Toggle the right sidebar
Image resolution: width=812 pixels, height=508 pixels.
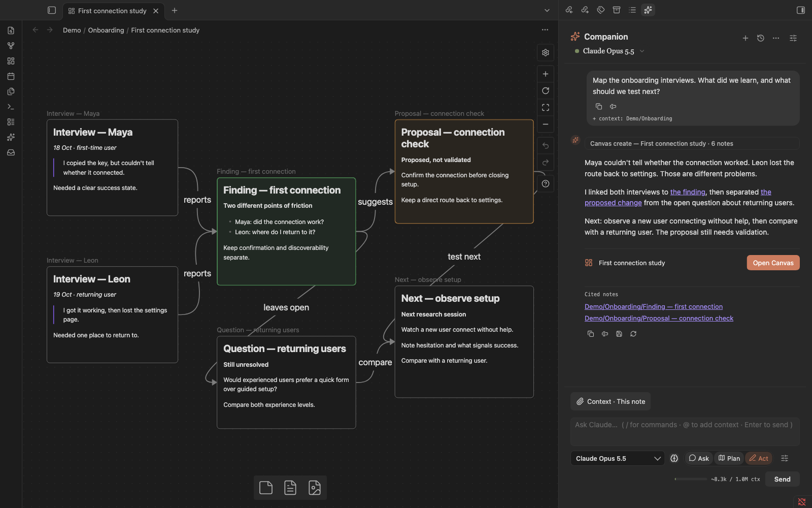click(x=801, y=10)
